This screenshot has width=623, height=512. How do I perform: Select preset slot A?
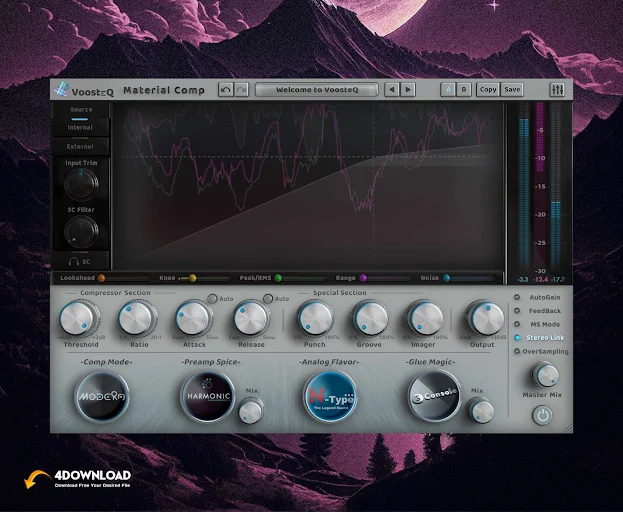[x=448, y=90]
